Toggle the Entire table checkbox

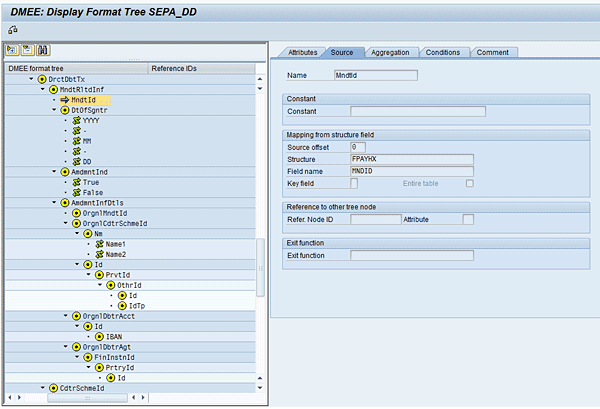coord(469,184)
